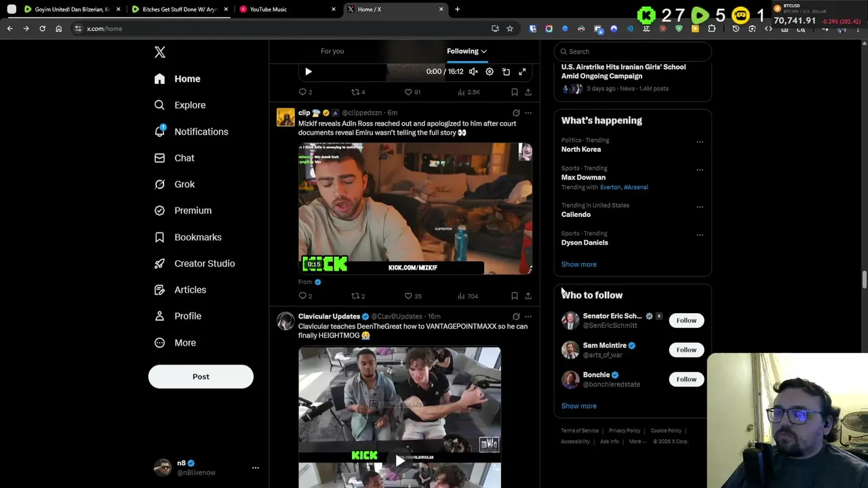Open top video settings gear

click(x=490, y=72)
